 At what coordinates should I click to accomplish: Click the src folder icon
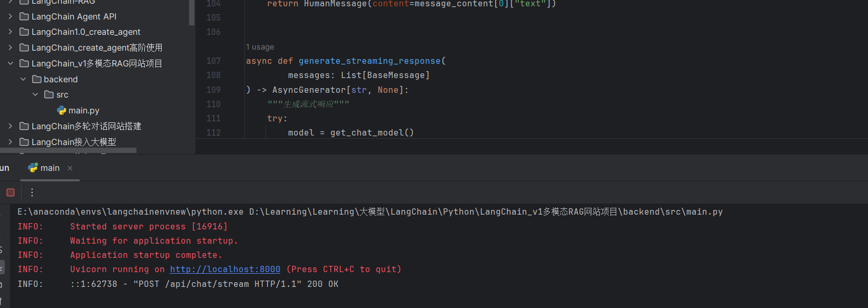click(x=49, y=95)
